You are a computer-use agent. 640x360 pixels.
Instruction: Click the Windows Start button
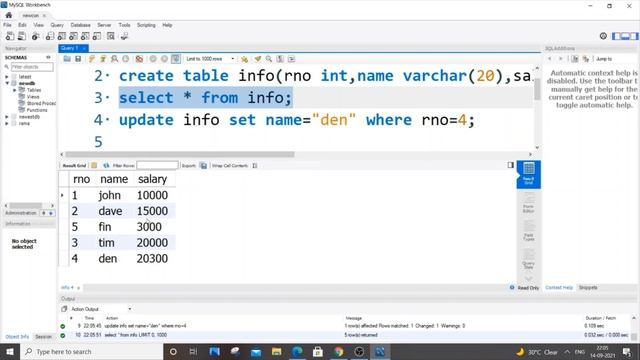pos(10,351)
